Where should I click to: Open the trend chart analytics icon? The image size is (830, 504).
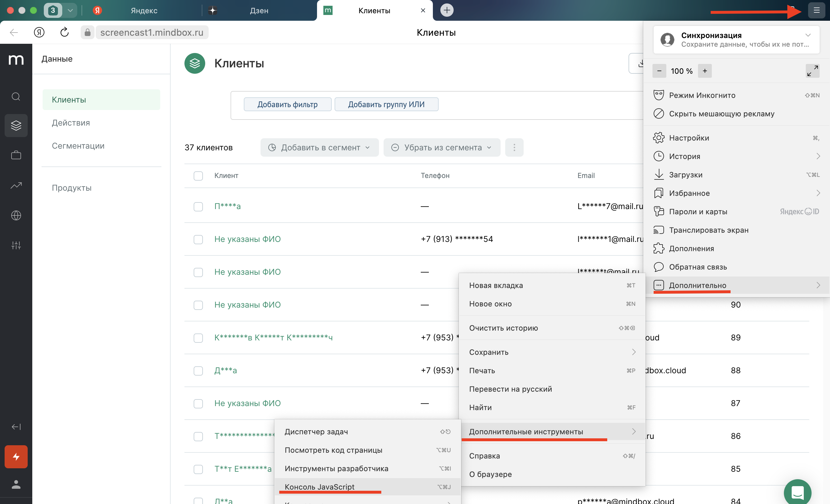(16, 185)
